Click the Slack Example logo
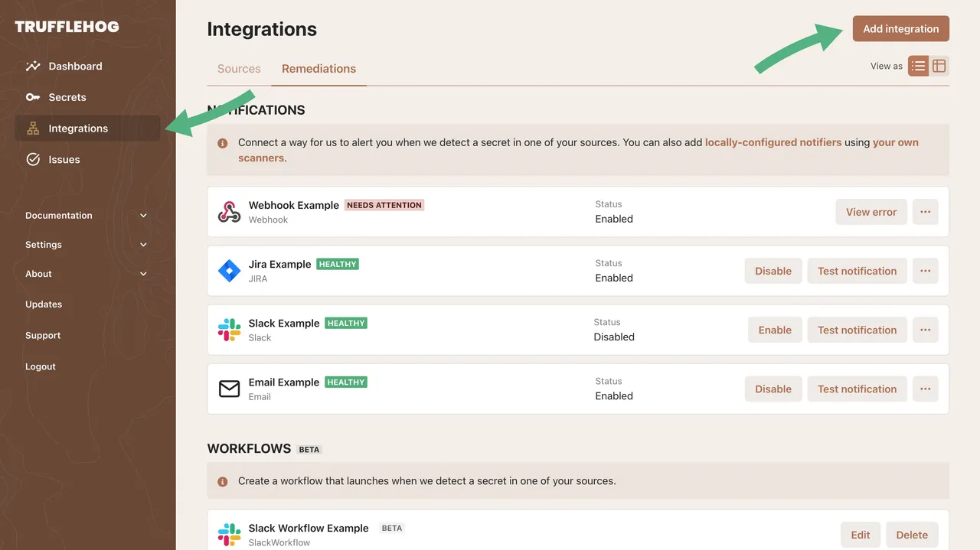980x550 pixels. 229,330
